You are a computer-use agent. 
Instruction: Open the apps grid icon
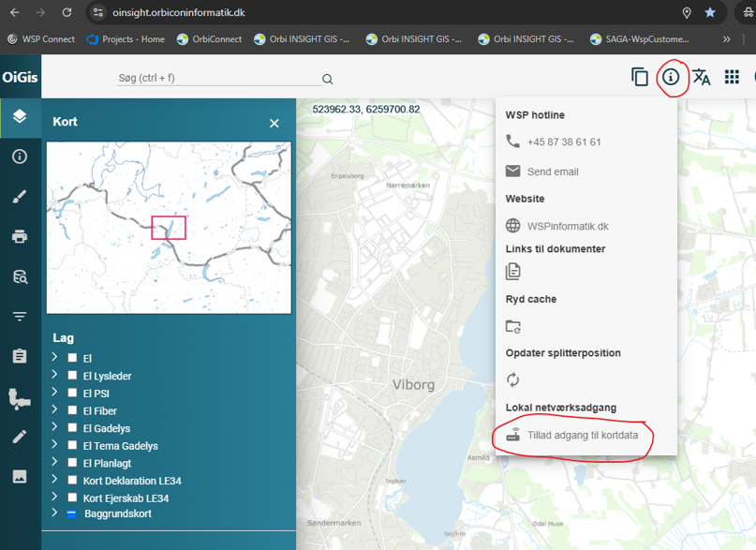[732, 77]
